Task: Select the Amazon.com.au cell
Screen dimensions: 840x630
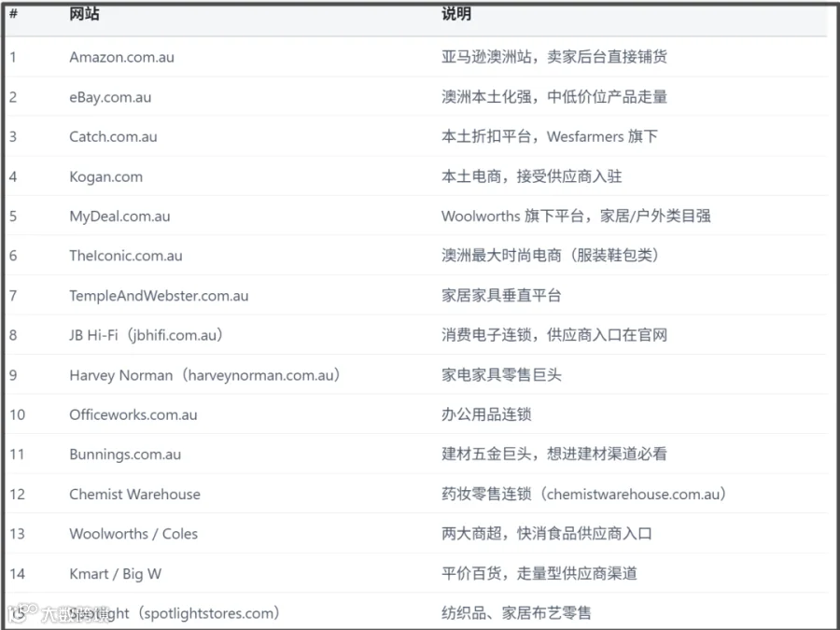Action: (121, 57)
